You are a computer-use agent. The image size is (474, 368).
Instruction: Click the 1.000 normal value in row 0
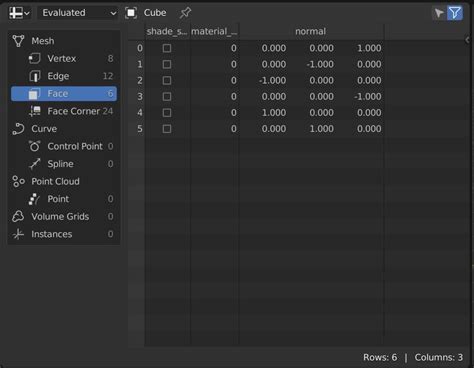pos(369,48)
